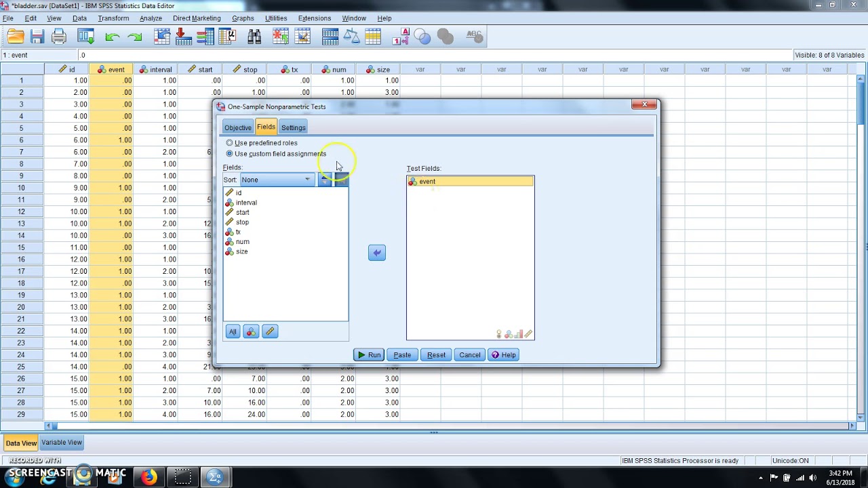Viewport: 868px width, 488px height.
Task: Show nominal fields with colored balls button
Action: 251,331
